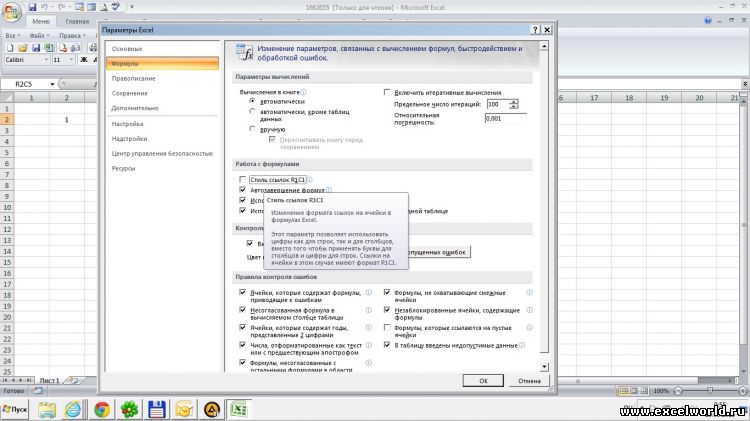Toggle В таблицу введены недопустимые данные checkbox

[387, 345]
